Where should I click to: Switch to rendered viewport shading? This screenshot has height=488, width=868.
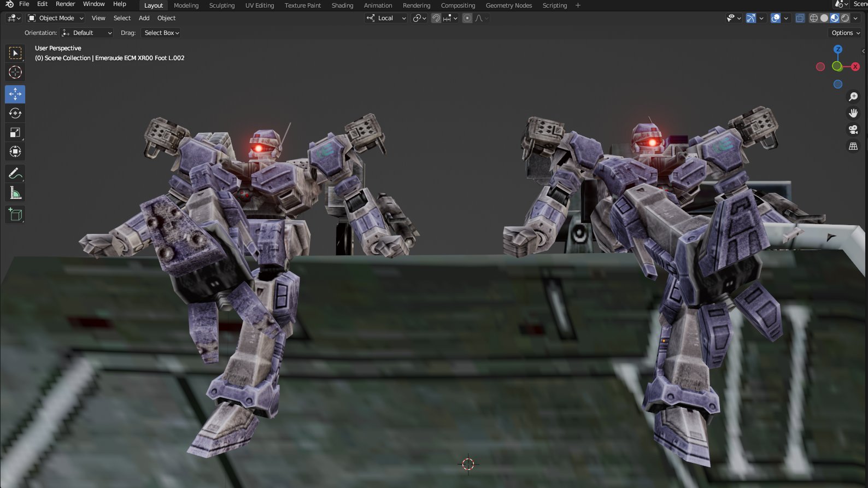(845, 18)
